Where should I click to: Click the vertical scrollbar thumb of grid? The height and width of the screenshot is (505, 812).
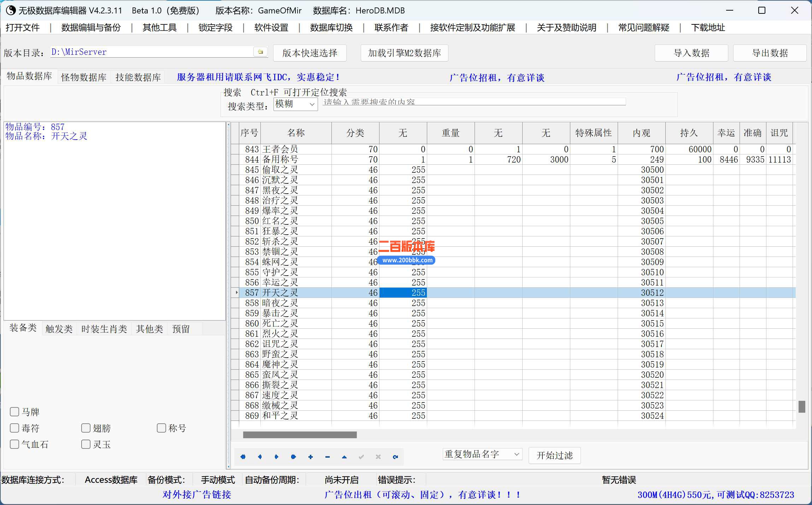pyautogui.click(x=802, y=406)
